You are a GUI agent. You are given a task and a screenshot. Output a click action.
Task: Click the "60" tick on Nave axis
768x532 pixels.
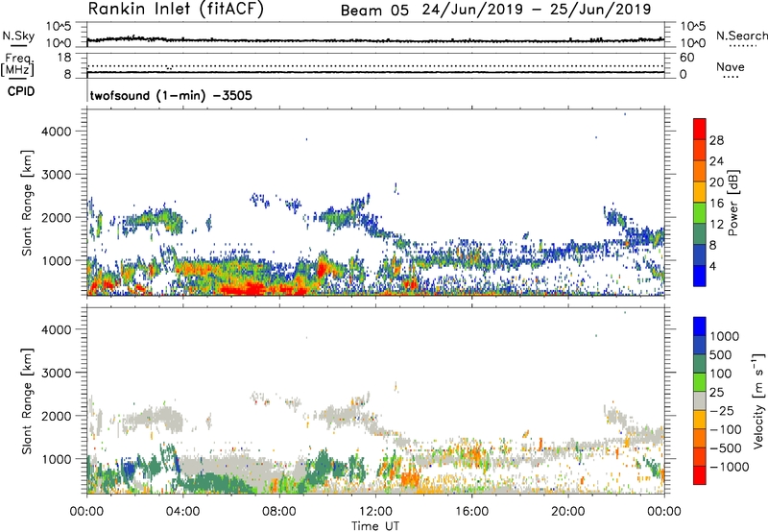pos(686,58)
